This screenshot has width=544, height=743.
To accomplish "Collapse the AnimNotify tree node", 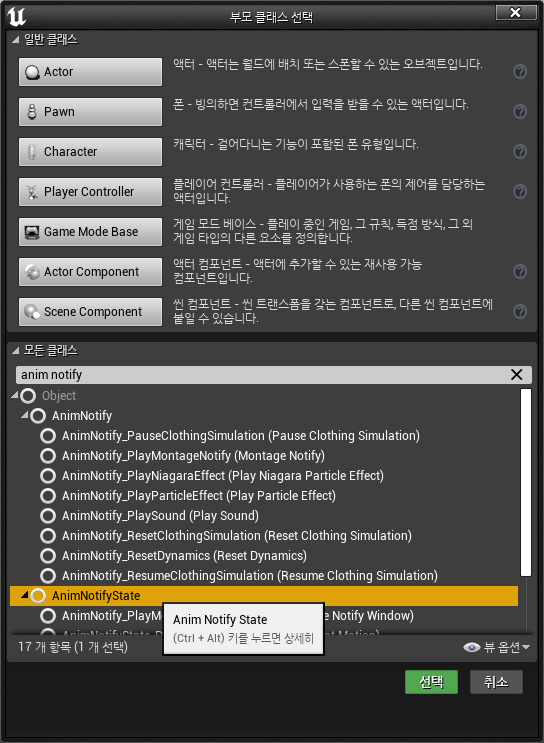I will tap(25, 415).
